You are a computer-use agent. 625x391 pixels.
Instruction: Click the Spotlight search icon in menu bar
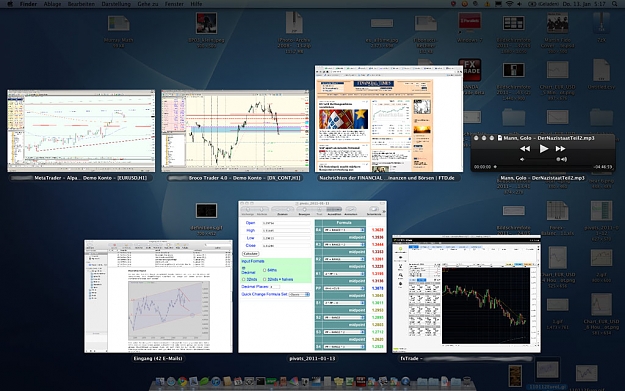pyautogui.click(x=614, y=4)
